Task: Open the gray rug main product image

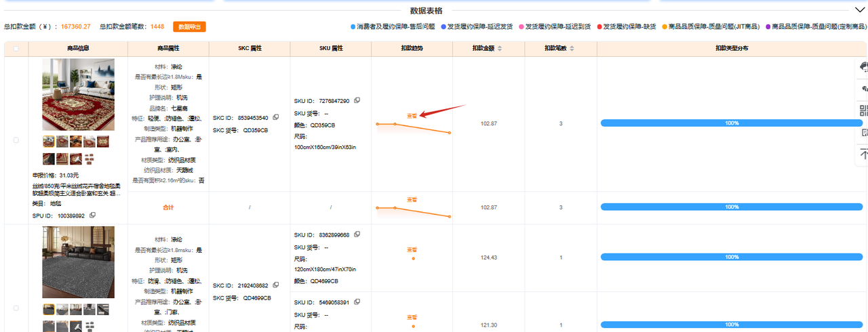Action: pyautogui.click(x=78, y=263)
